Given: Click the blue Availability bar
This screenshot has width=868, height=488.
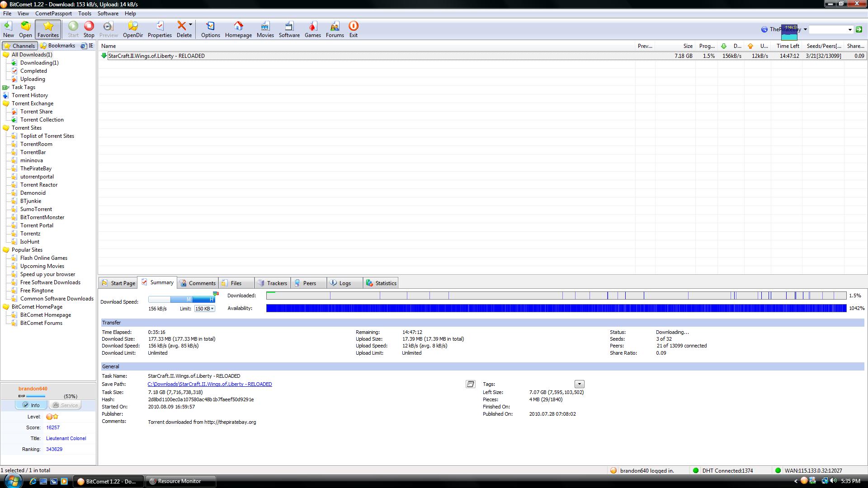Looking at the screenshot, I should 556,308.
